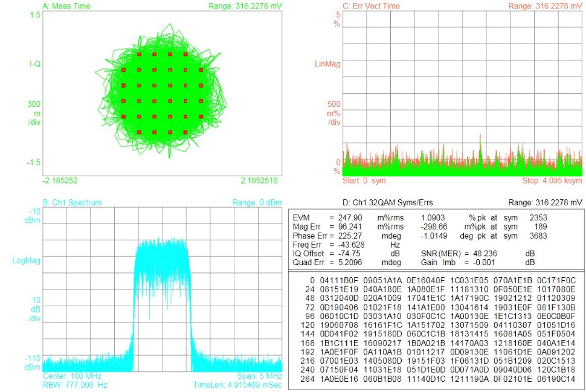Click the I-Q format label on trace A
Viewport: 586px width, 392px height.
click(x=34, y=63)
